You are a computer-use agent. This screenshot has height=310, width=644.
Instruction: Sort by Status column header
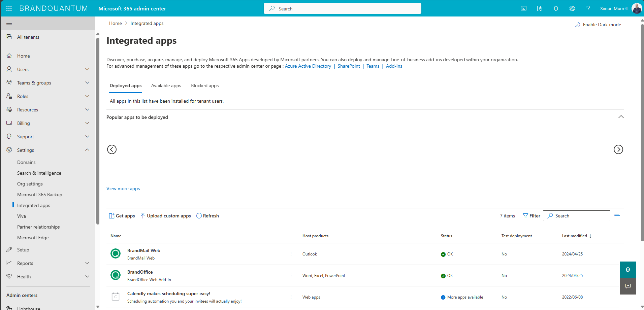click(x=446, y=236)
